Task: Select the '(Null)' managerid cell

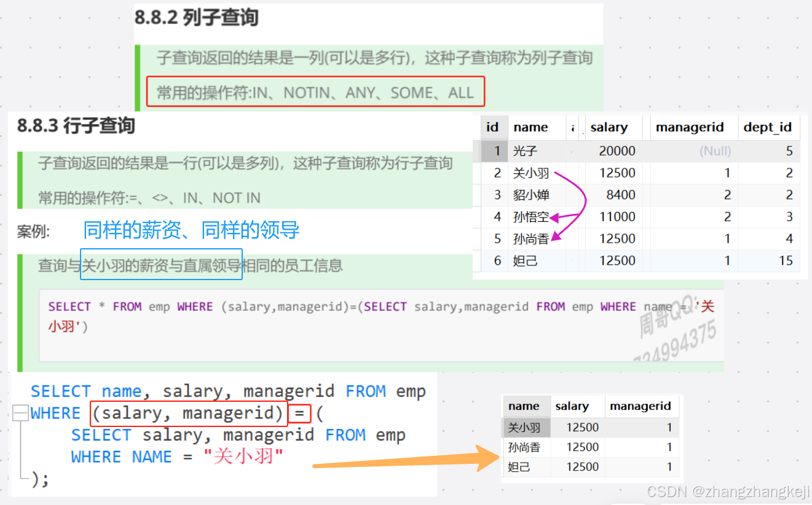Action: click(693, 151)
